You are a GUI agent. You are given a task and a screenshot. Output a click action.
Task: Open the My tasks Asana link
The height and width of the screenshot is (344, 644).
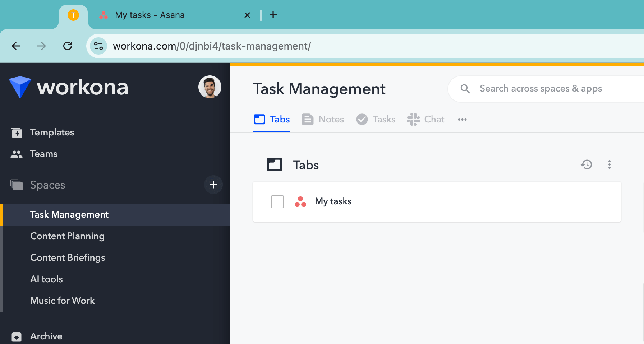click(333, 201)
